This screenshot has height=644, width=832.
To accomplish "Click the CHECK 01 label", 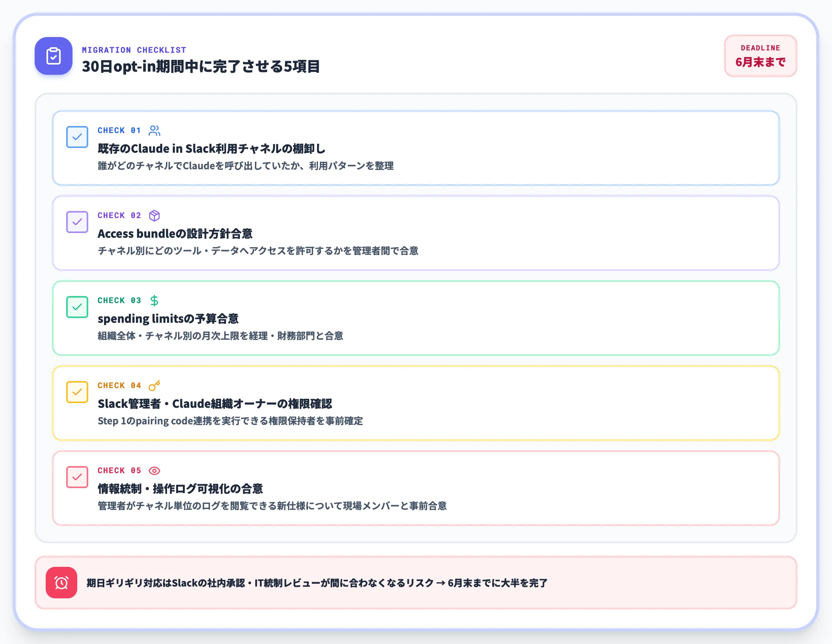I will (119, 130).
